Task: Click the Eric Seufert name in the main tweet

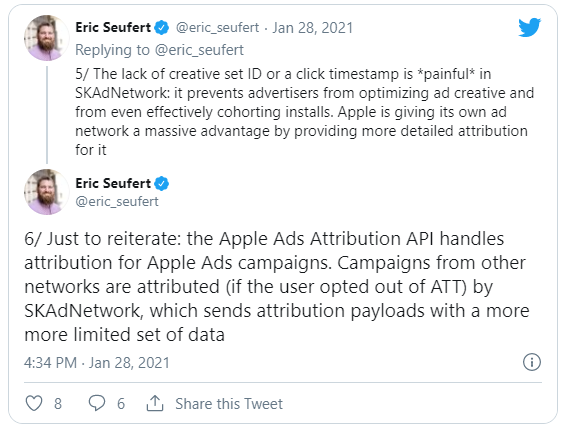Action: click(113, 183)
